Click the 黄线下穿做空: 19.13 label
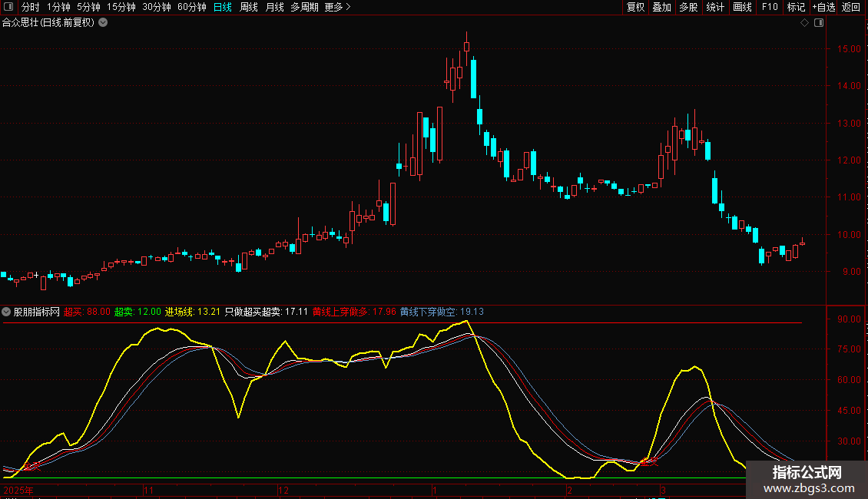The image size is (868, 499). pos(442,312)
